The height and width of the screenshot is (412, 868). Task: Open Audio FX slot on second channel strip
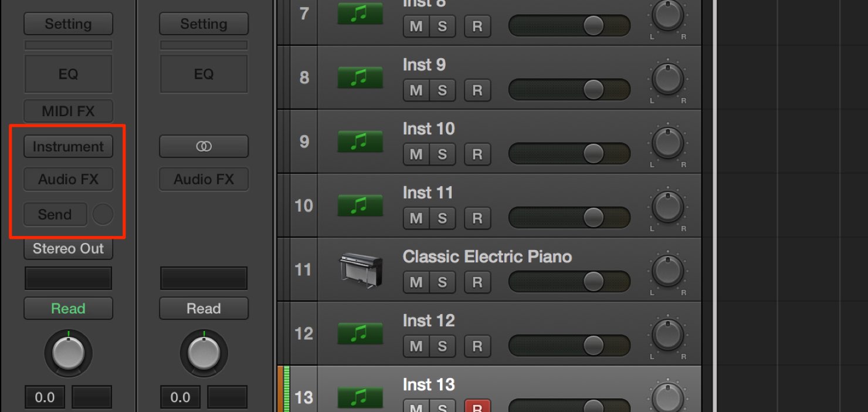(x=204, y=180)
